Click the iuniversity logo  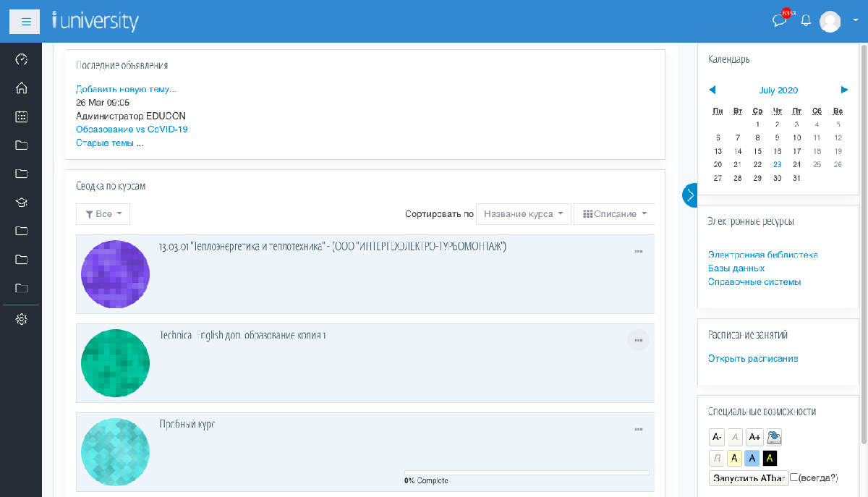coord(95,21)
